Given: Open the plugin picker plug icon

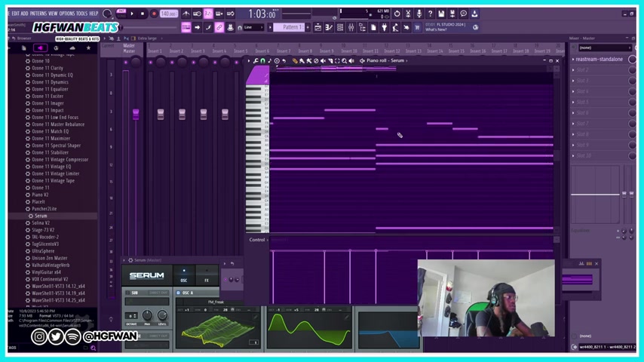Looking at the screenshot, I should pos(385,27).
